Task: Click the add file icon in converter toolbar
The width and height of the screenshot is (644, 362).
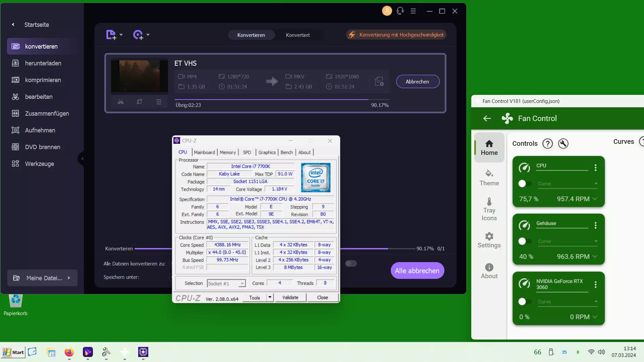Action: click(x=111, y=35)
